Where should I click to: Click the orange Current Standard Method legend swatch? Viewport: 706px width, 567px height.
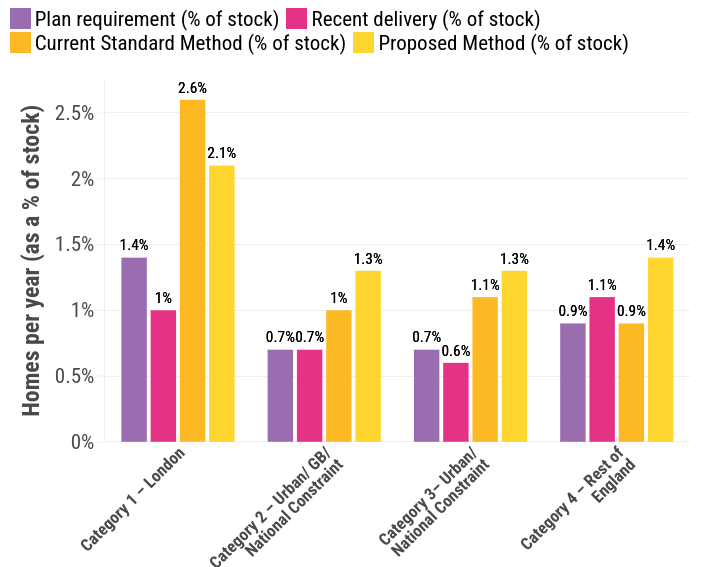click(x=20, y=43)
